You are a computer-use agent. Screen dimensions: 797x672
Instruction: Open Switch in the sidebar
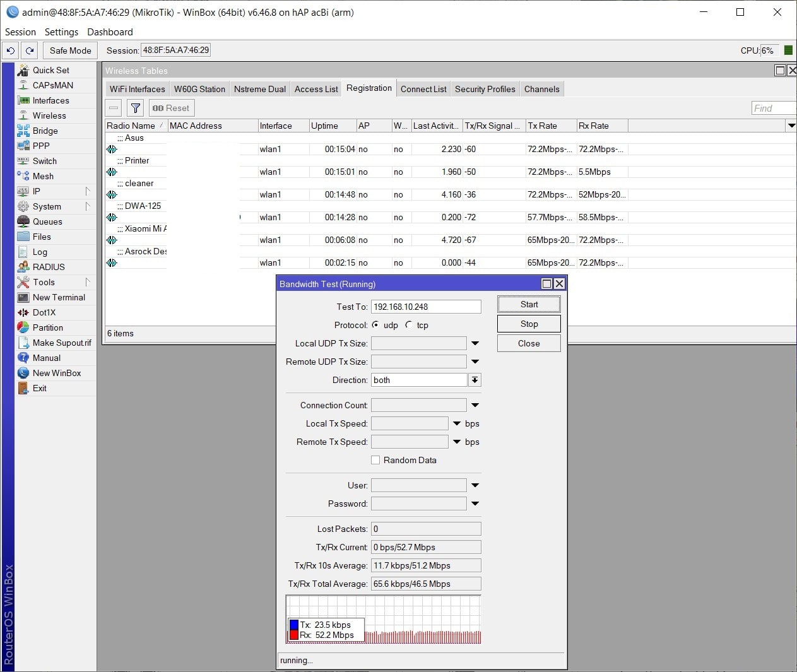tap(44, 161)
